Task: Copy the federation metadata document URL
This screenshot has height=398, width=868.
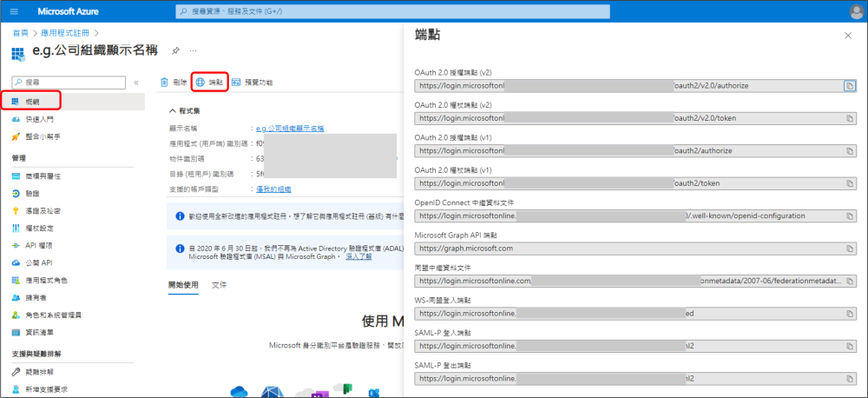Action: (849, 281)
